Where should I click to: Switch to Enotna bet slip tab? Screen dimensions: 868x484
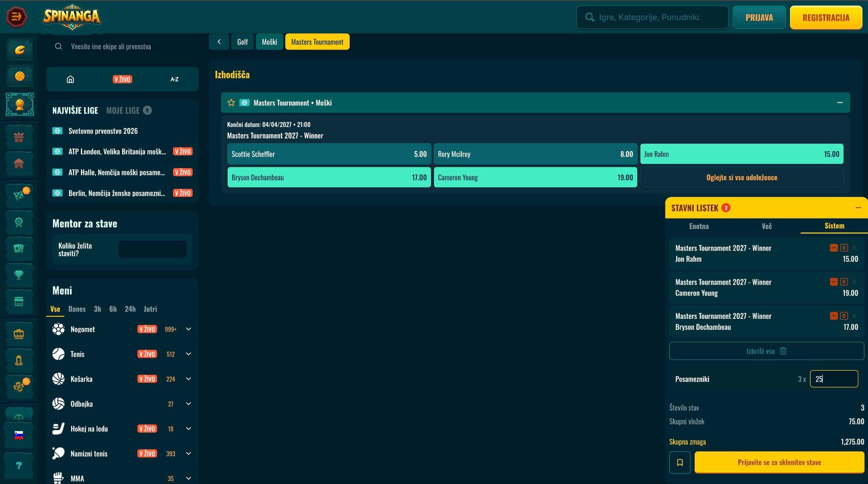pyautogui.click(x=699, y=226)
